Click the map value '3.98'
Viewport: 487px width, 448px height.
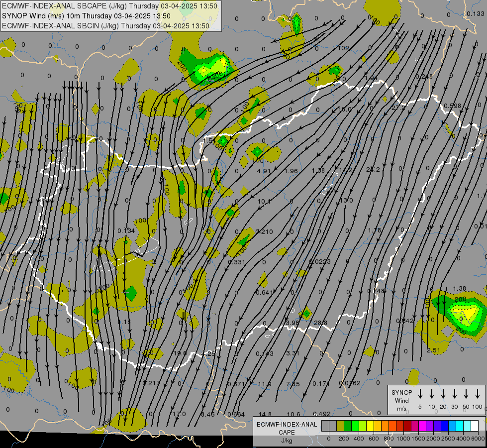pyautogui.click(x=292, y=323)
